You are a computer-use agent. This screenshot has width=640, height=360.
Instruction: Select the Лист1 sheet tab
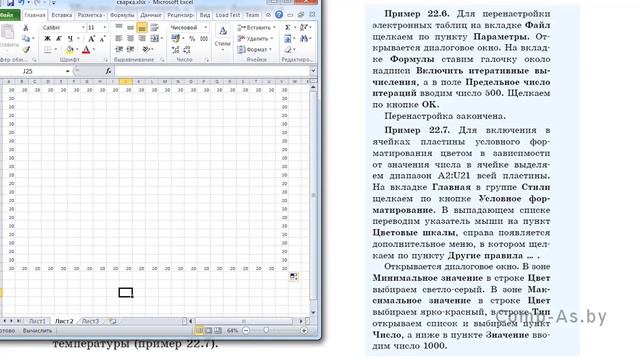(x=37, y=321)
